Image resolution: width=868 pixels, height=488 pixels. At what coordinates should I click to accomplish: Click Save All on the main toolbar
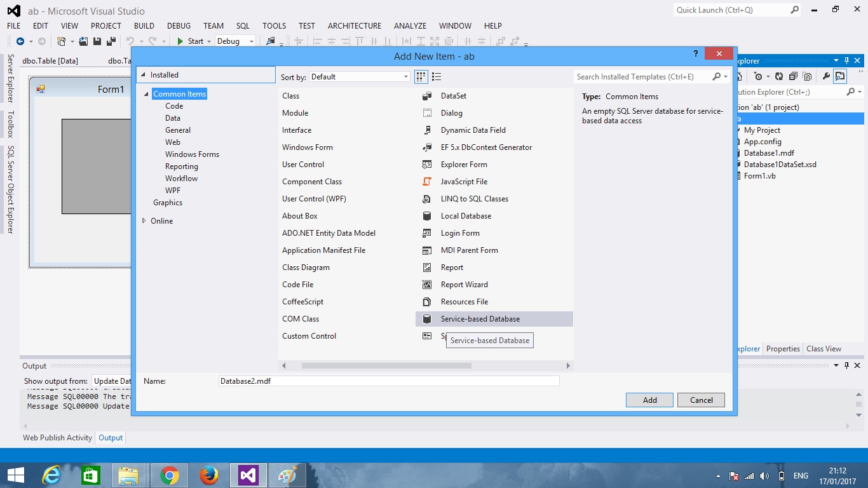pos(112,41)
